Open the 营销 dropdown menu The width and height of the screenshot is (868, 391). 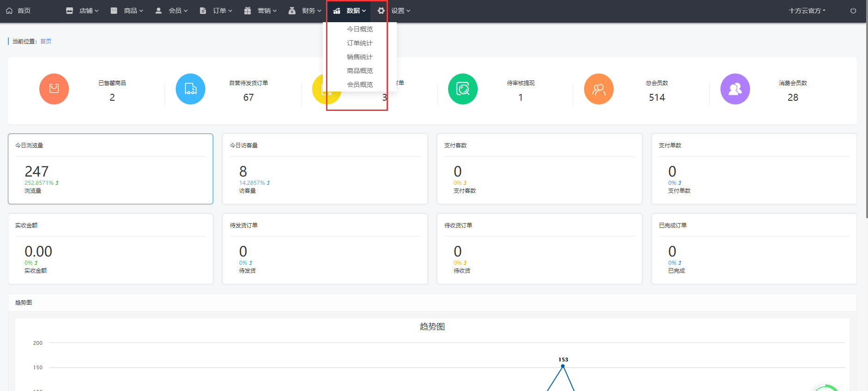pos(267,11)
